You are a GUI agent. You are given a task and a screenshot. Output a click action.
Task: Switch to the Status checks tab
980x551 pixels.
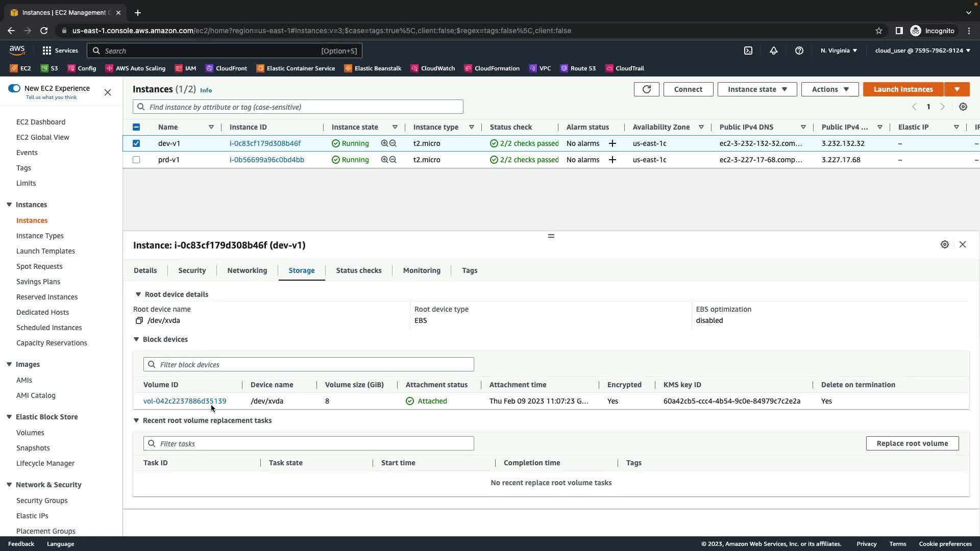[358, 270]
